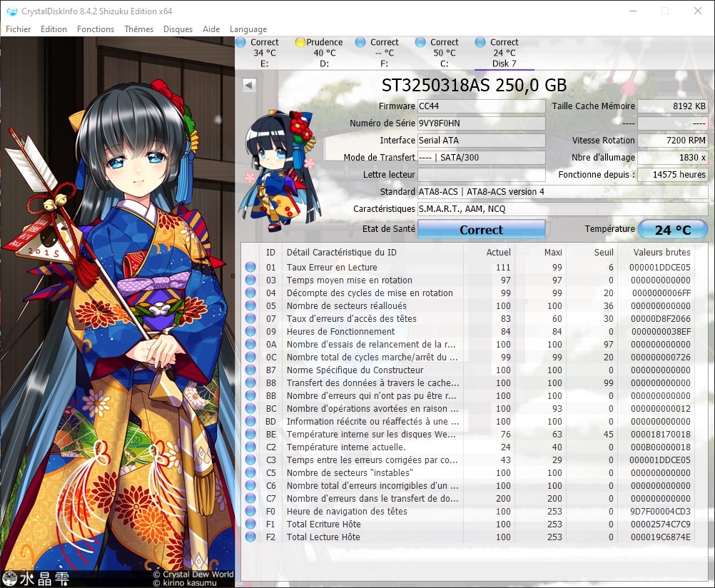This screenshot has width=715, height=588.
Task: Open the Edition menu
Action: pos(54,29)
